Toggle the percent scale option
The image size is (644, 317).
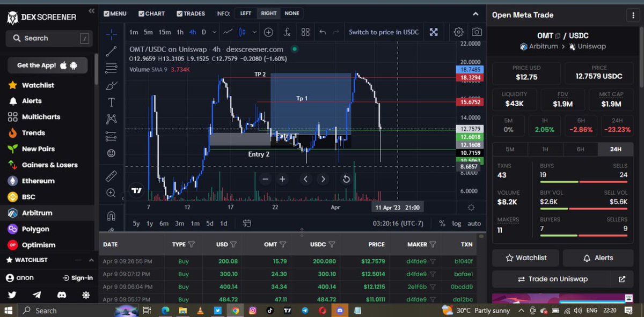click(x=442, y=223)
